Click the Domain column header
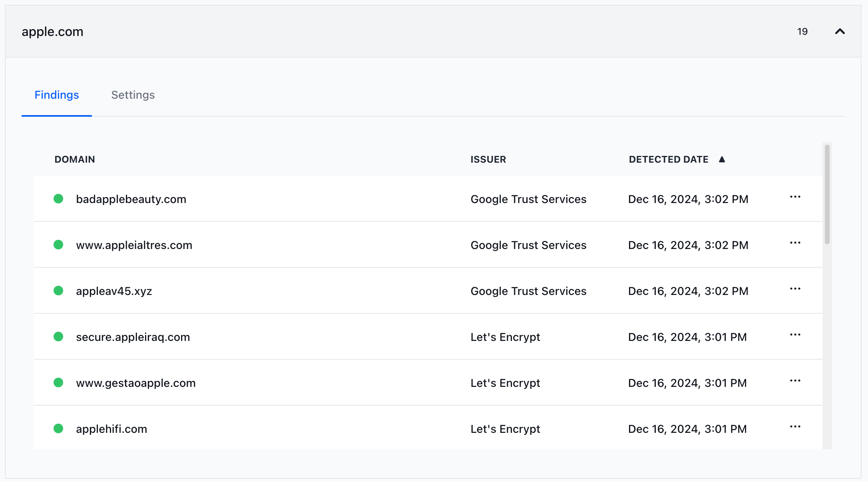The image size is (868, 482). click(x=75, y=159)
